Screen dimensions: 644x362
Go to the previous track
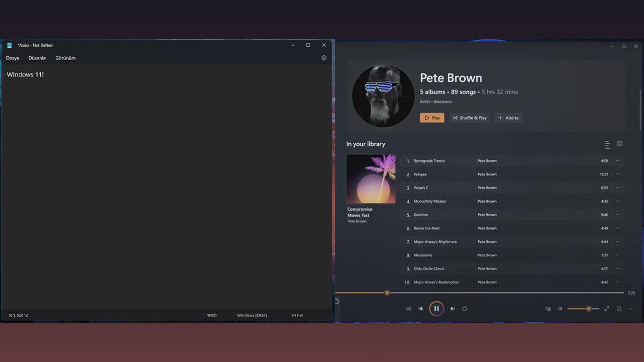pyautogui.click(x=421, y=309)
